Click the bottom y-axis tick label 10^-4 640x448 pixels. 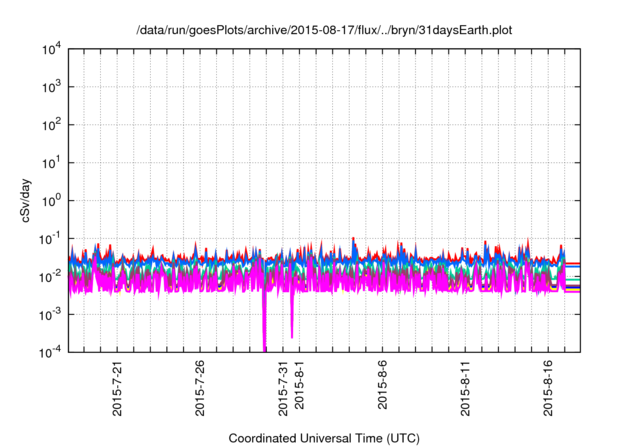coord(50,351)
